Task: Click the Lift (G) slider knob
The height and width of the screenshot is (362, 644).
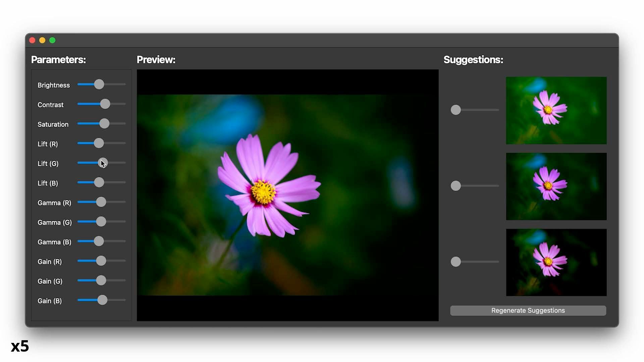Action: [103, 163]
